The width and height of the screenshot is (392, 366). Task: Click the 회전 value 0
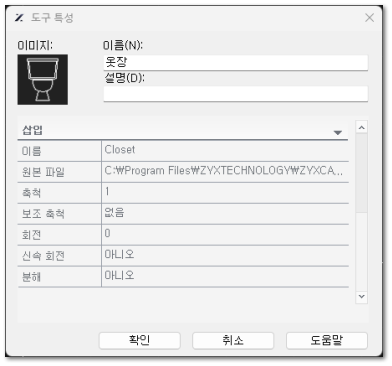(x=225, y=234)
